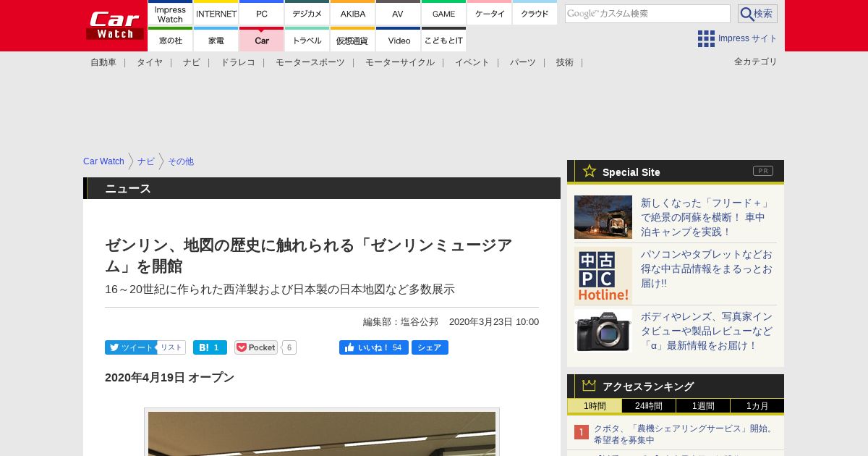The height and width of the screenshot is (456, 868).
Task: Open the Impress サイト grid menu
Action: pos(737,38)
